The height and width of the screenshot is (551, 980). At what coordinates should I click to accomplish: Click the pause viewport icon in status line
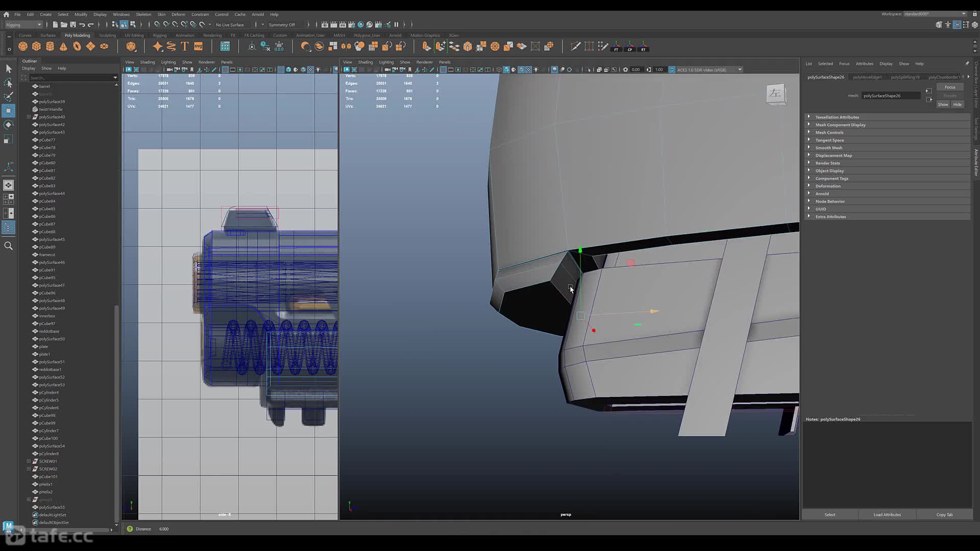tap(396, 24)
